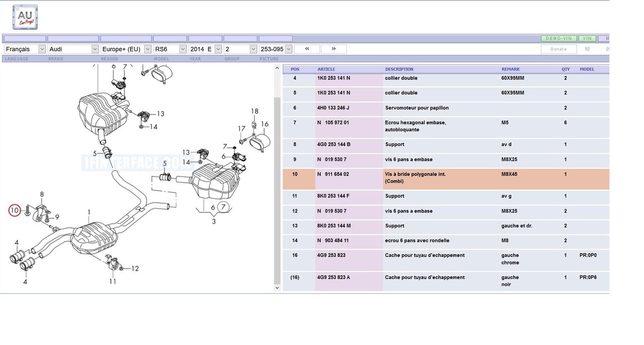Go to previous picture with « button
The image size is (644, 345).
click(306, 49)
